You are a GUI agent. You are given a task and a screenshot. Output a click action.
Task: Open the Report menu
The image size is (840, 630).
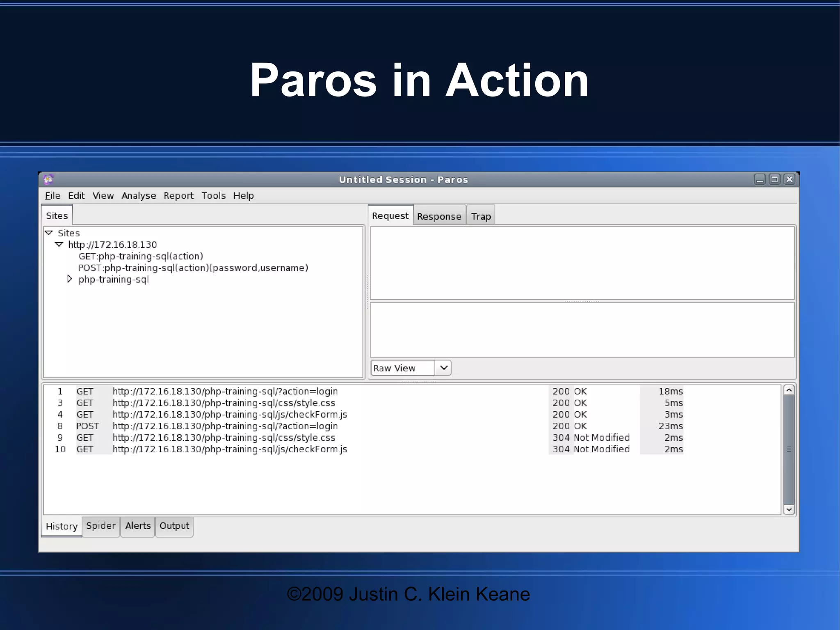(x=178, y=196)
